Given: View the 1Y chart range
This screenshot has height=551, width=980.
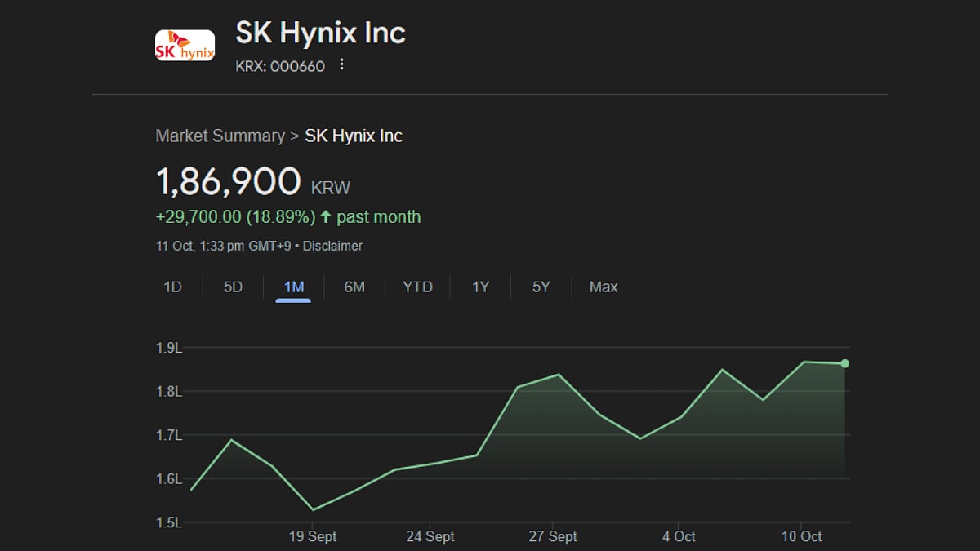Looking at the screenshot, I should [x=480, y=287].
